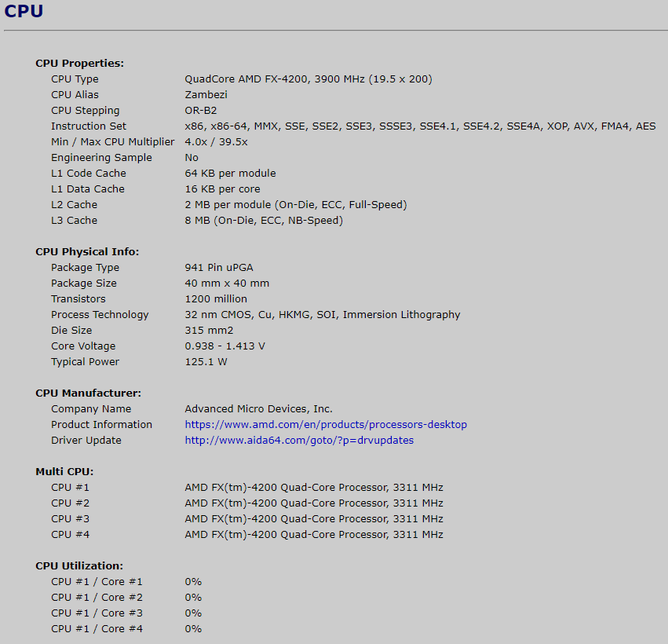Click the Engineering Sample label
668x644 pixels.
click(101, 158)
